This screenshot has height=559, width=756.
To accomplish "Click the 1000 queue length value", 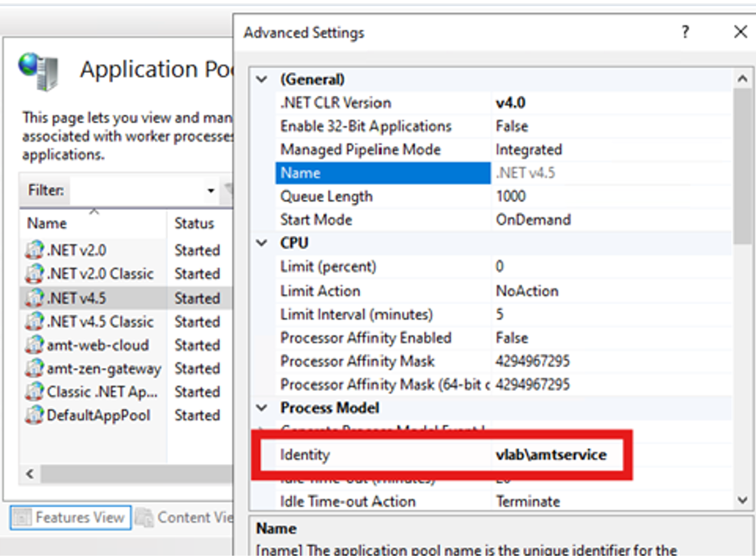I will click(x=511, y=196).
